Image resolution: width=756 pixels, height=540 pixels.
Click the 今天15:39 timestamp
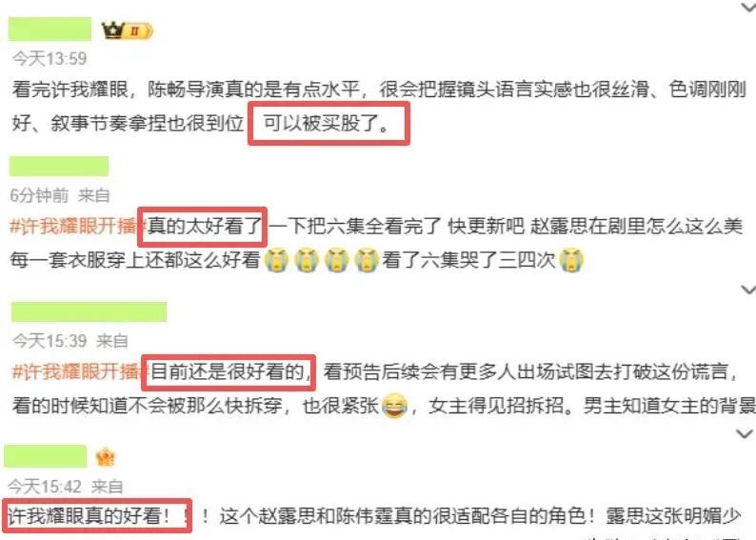coord(50,341)
